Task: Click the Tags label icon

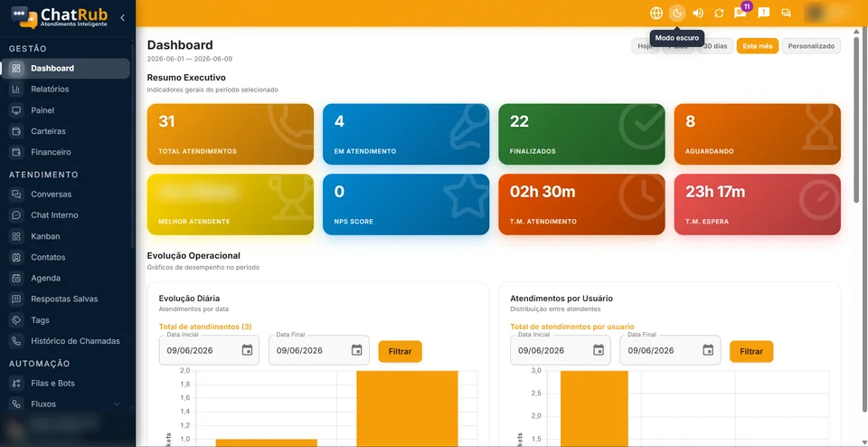Action: tap(16, 320)
